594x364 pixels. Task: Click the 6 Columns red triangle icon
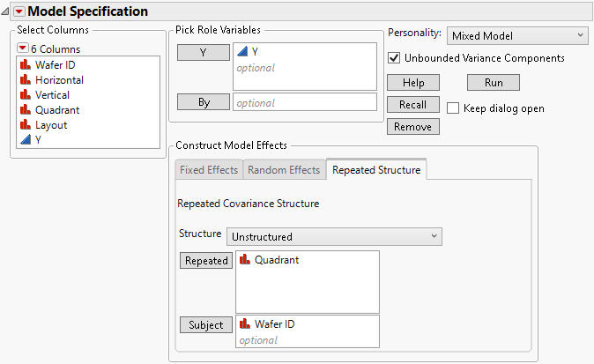(x=23, y=48)
